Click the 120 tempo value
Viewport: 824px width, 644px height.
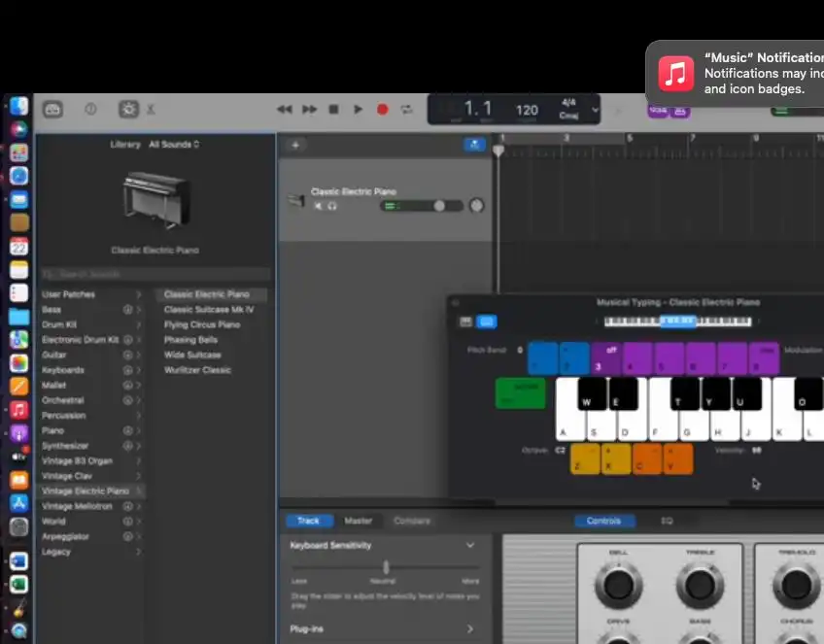527,110
